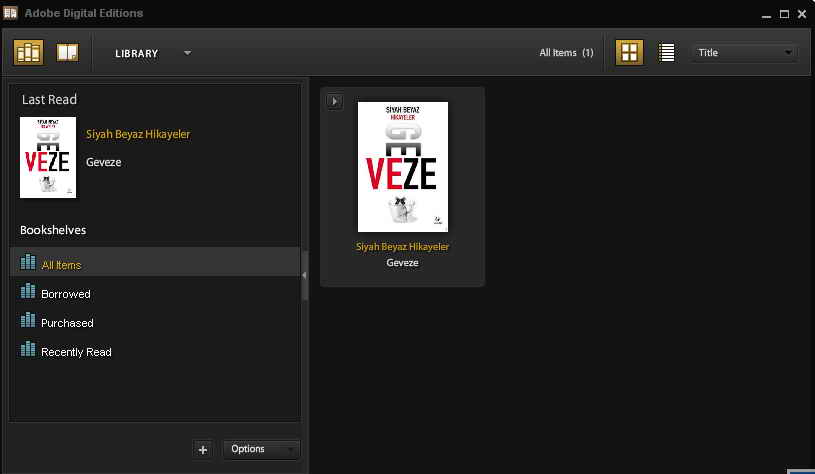The image size is (815, 474).
Task: Click Adobe Digital Editions app icon
Action: click(10, 13)
